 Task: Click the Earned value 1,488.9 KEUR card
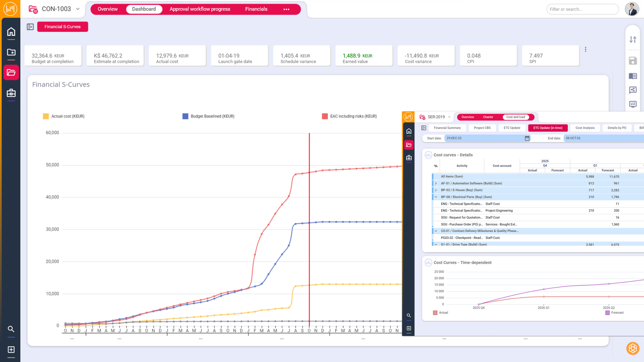point(364,56)
